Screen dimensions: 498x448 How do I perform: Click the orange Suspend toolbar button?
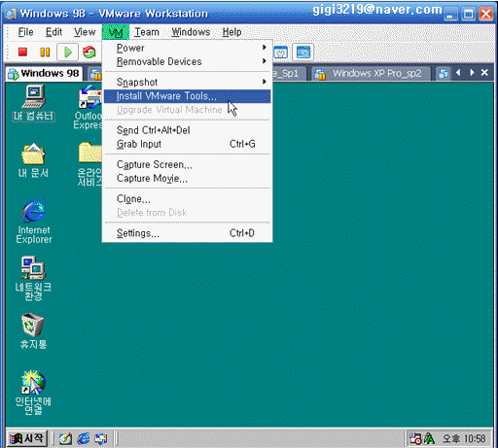pyautogui.click(x=45, y=52)
